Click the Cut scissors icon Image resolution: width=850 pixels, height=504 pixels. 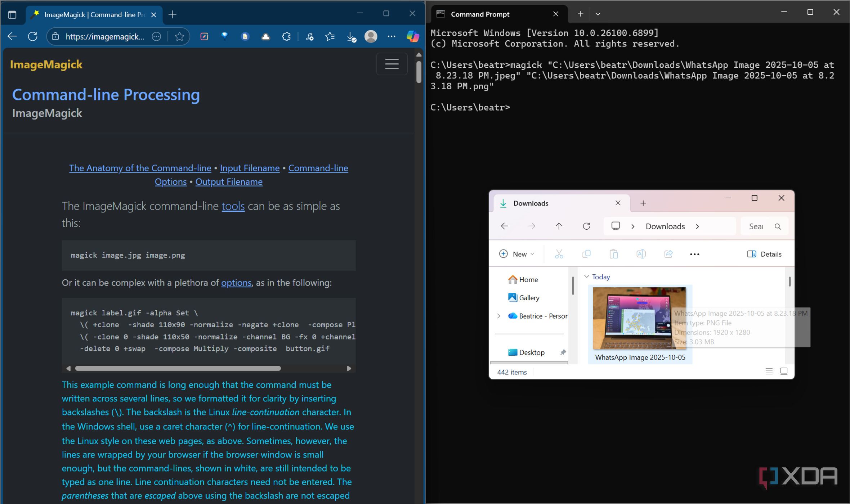(559, 254)
